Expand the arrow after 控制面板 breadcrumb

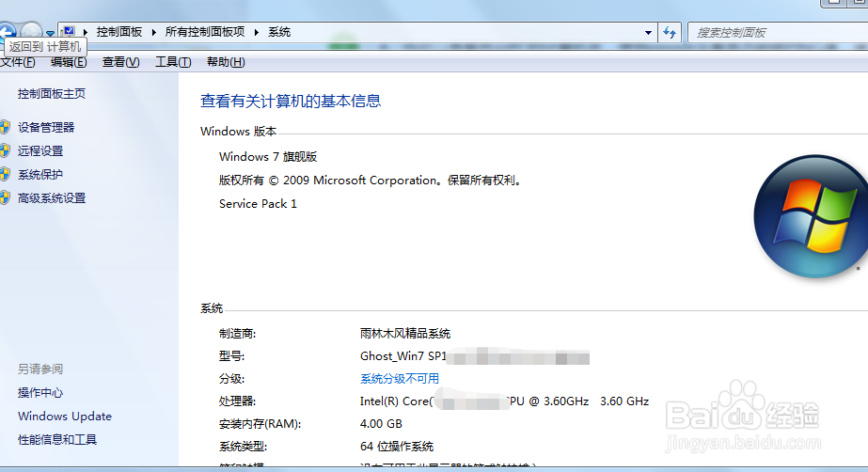pos(154,32)
